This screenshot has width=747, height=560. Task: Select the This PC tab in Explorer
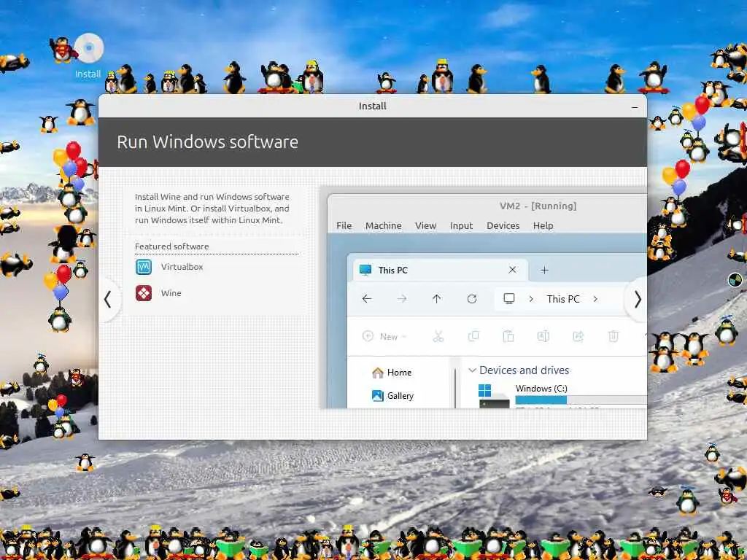click(x=440, y=270)
